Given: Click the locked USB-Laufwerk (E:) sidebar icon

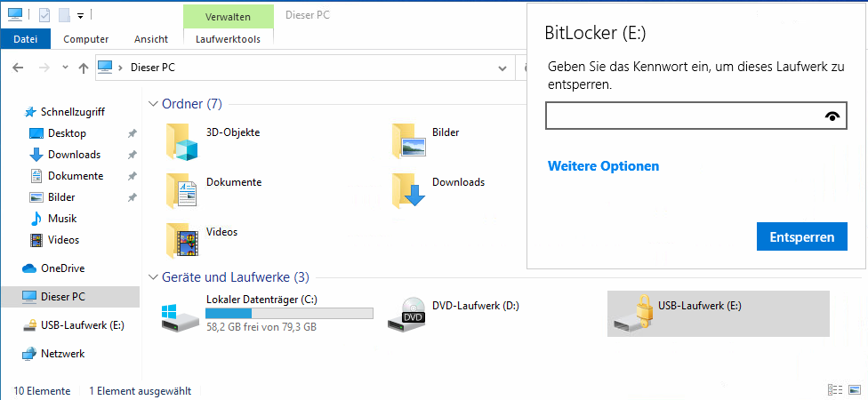Looking at the screenshot, I should 29,325.
